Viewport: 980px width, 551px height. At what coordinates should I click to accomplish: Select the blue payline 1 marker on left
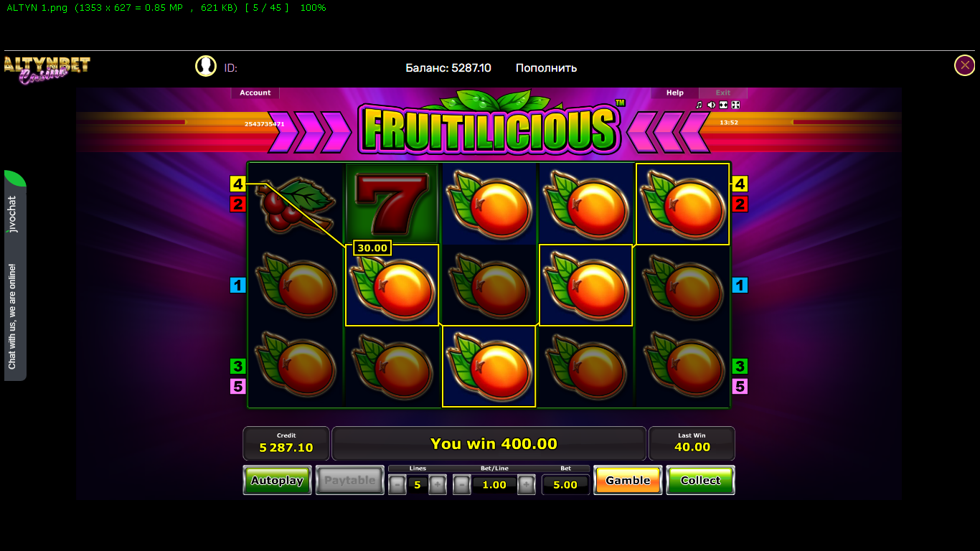pos(237,286)
